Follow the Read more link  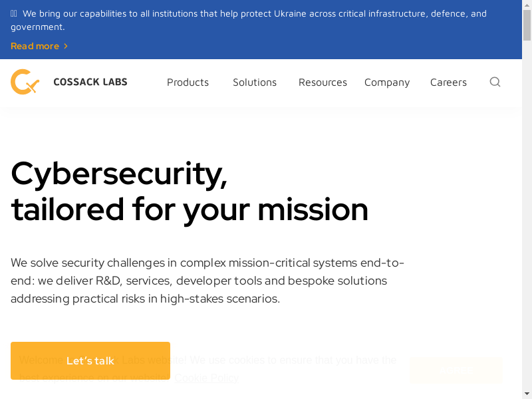coord(35,46)
